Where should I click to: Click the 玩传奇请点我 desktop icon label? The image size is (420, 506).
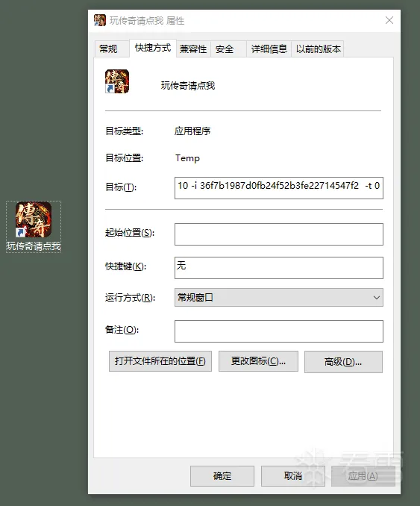click(x=34, y=246)
